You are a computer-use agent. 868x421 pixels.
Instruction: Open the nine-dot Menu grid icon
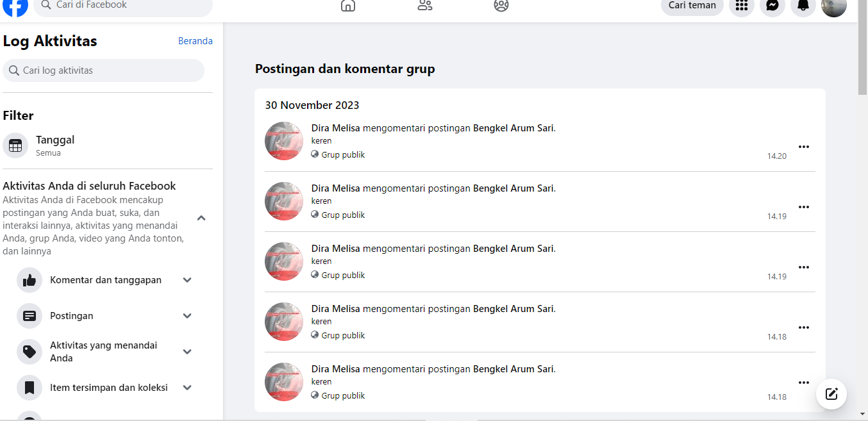pyautogui.click(x=742, y=5)
